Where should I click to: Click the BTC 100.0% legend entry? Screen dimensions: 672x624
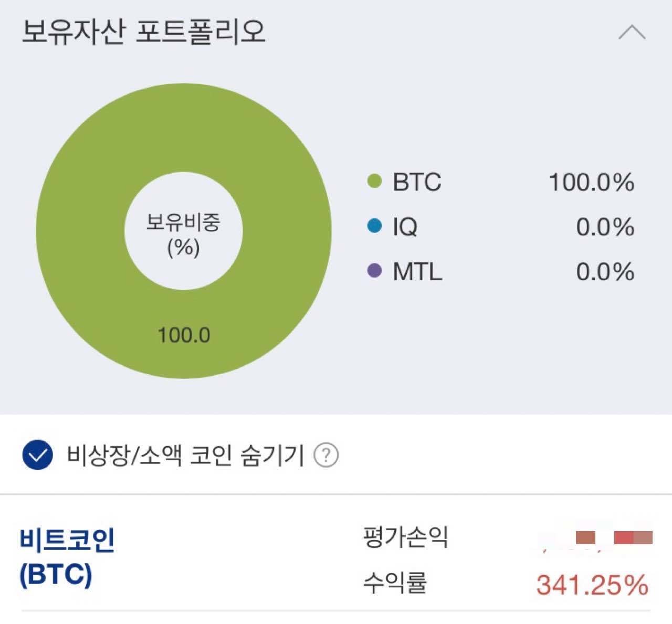(499, 182)
